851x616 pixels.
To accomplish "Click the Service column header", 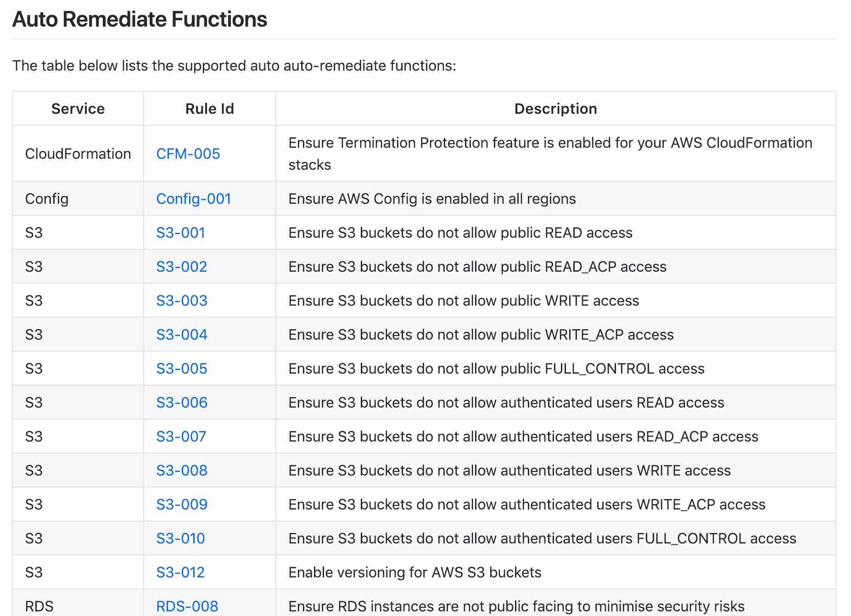I will (78, 109).
